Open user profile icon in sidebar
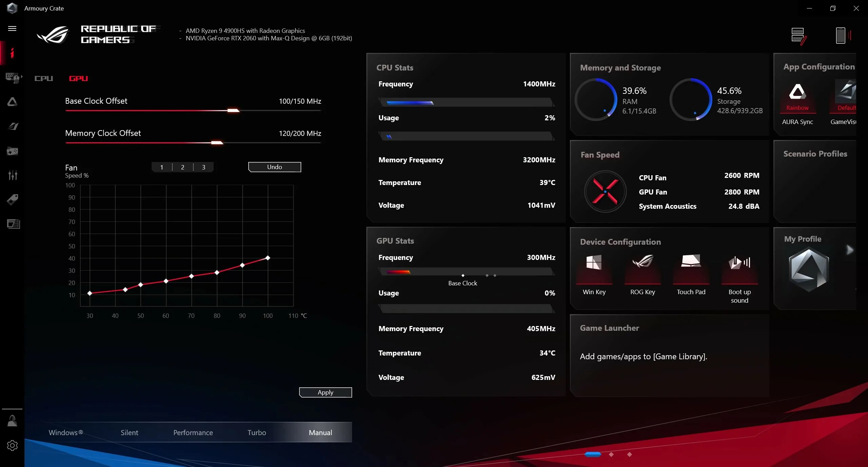 click(x=12, y=421)
